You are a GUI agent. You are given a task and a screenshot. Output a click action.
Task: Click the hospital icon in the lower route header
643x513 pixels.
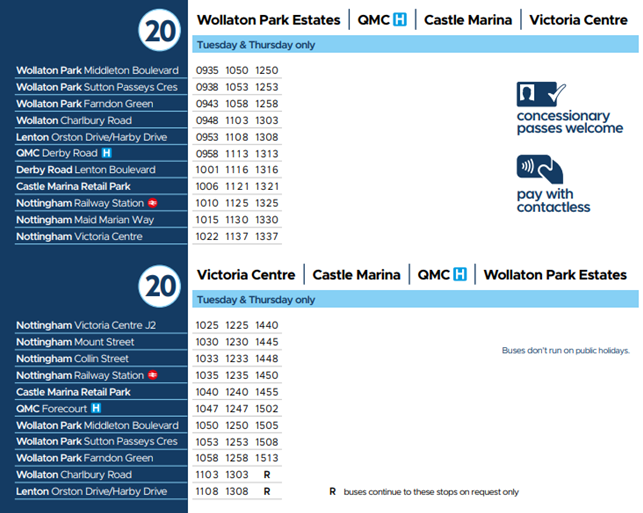[460, 275]
